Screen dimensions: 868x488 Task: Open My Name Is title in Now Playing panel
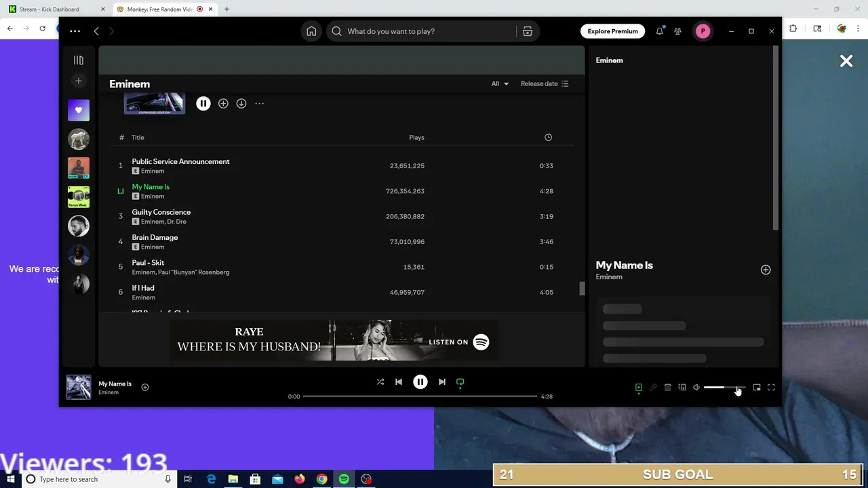(624, 265)
